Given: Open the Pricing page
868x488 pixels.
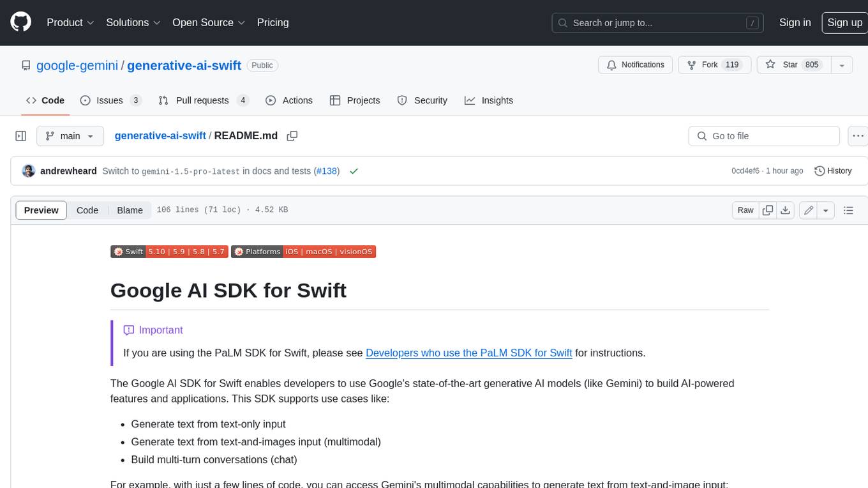Looking at the screenshot, I should 273,22.
